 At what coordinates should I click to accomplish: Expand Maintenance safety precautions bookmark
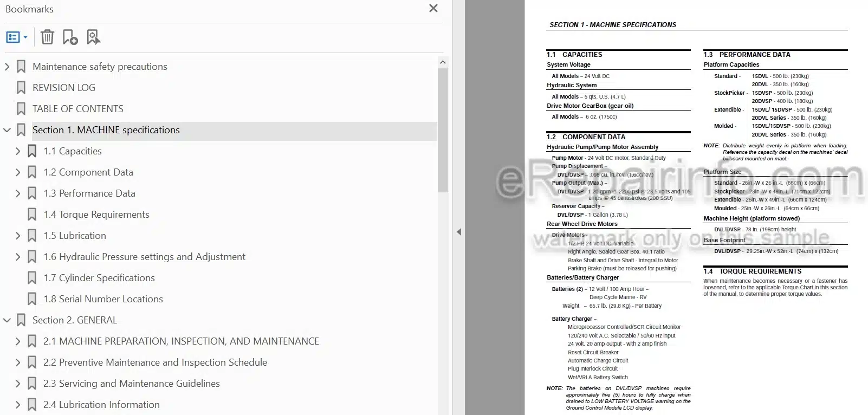(x=7, y=67)
